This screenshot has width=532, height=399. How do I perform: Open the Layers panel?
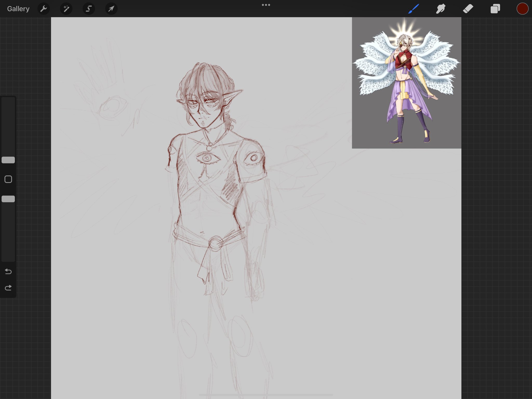(x=495, y=9)
